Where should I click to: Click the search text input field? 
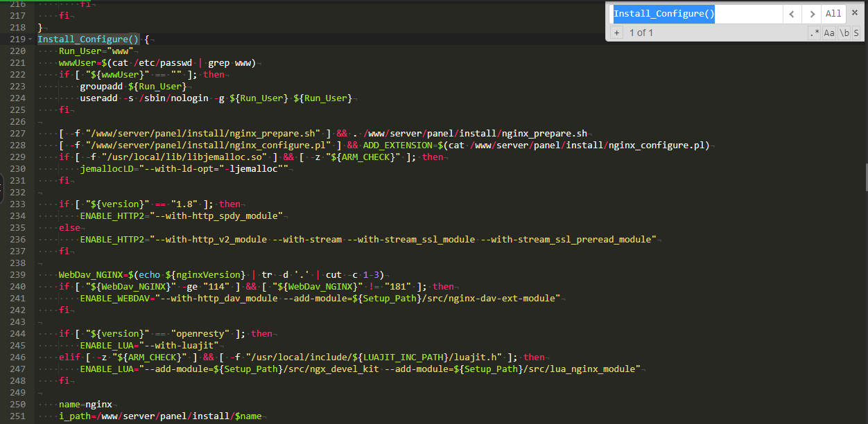[x=696, y=14]
